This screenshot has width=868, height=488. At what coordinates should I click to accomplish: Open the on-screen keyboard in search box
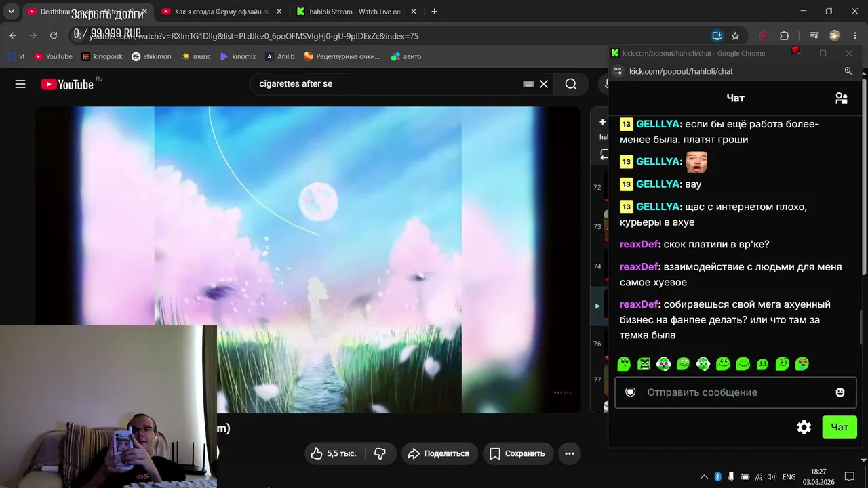(528, 84)
